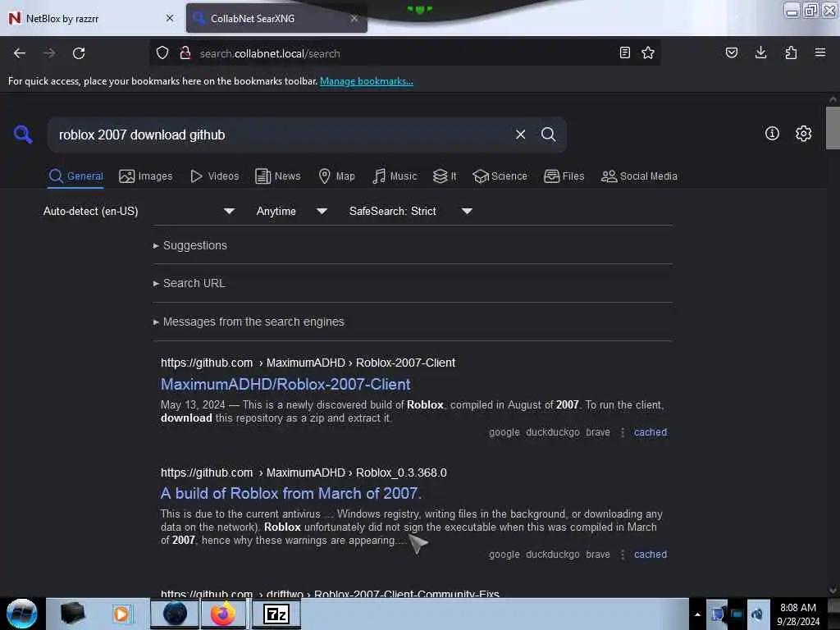Image resolution: width=840 pixels, height=630 pixels.
Task: Switch to Images category
Action: [146, 176]
